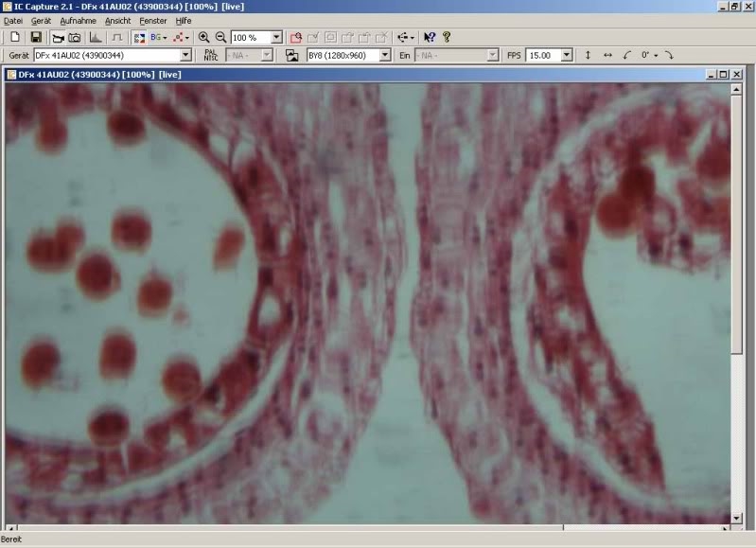Open the Gerät menu
Screen dimensions: 756x548
[x=41, y=20]
